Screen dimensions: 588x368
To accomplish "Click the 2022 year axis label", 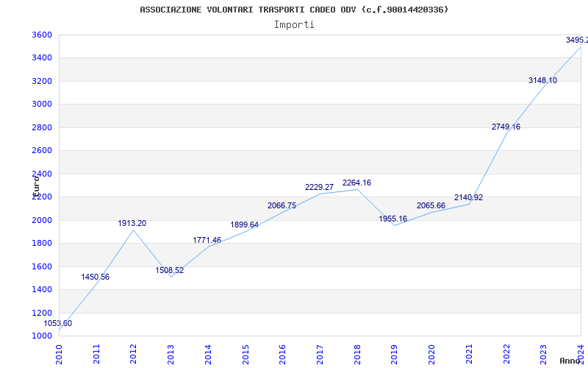I will point(506,355).
